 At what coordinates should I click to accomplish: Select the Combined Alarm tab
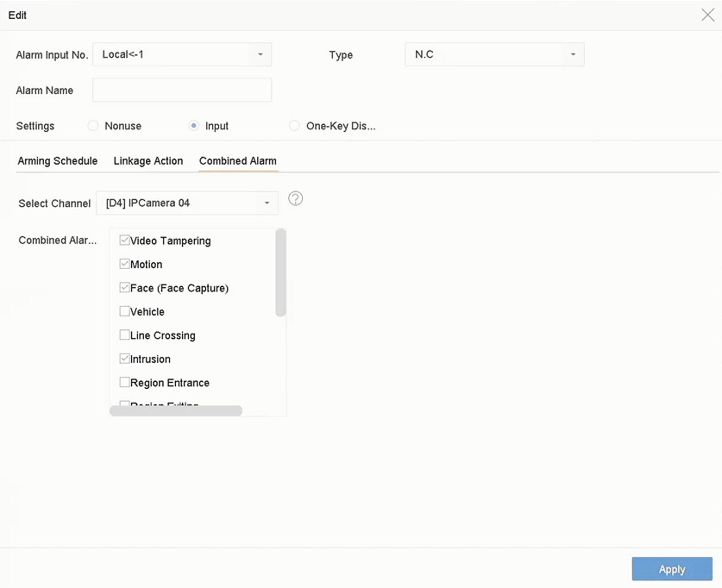238,161
